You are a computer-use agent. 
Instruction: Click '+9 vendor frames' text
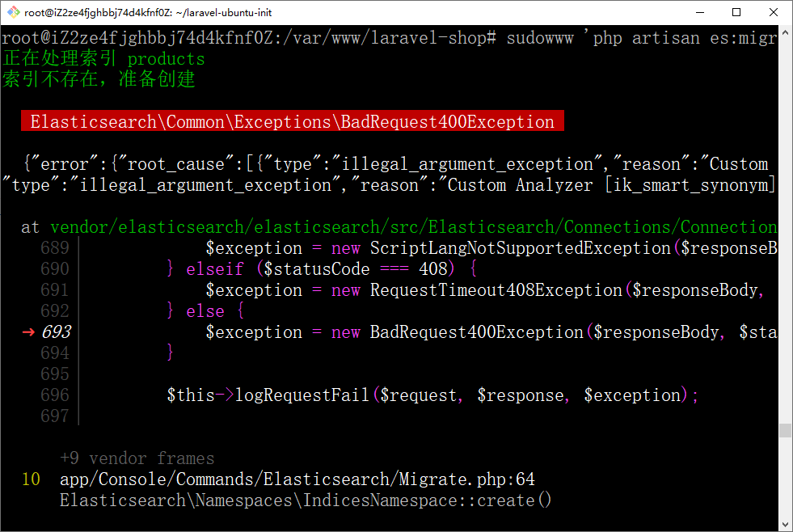[137, 458]
